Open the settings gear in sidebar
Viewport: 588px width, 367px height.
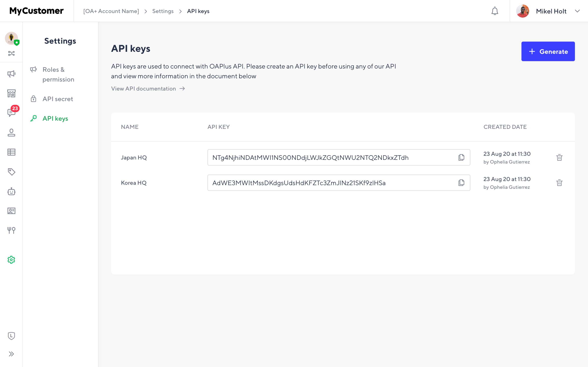(11, 260)
